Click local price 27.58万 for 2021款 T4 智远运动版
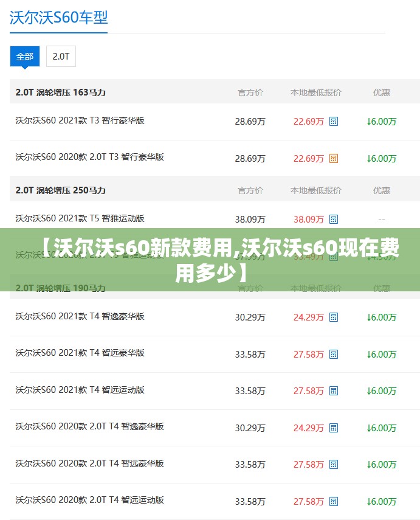420x520 pixels. (x=309, y=391)
